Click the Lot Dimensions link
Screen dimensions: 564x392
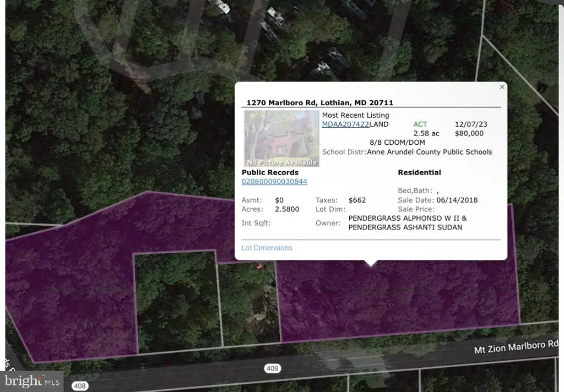(267, 248)
